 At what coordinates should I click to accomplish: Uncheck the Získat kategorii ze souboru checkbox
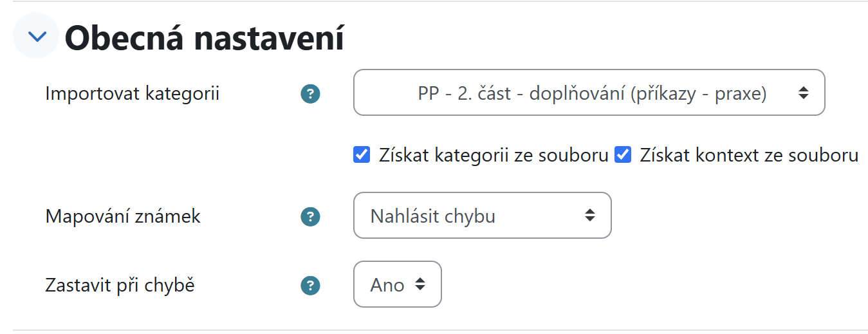362,155
